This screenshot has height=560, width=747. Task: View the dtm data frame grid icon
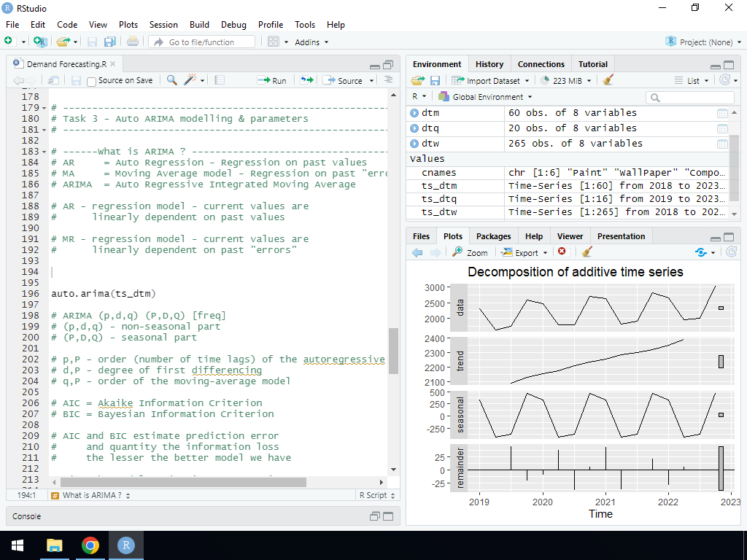pos(722,113)
